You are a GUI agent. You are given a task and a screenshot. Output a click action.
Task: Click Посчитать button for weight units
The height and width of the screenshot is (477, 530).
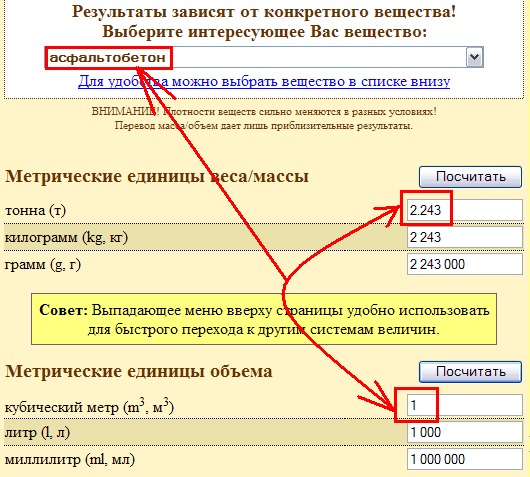tap(471, 177)
